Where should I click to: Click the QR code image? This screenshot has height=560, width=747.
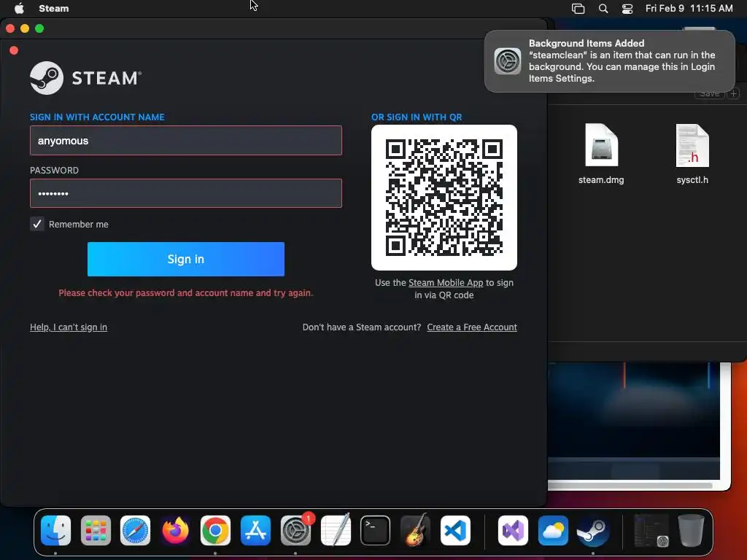pyautogui.click(x=444, y=198)
